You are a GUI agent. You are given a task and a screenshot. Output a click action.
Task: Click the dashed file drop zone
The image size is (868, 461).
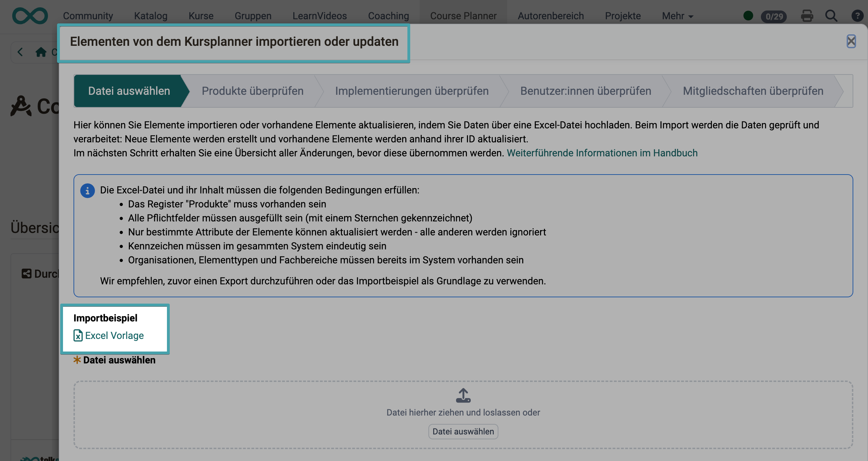pos(463,414)
